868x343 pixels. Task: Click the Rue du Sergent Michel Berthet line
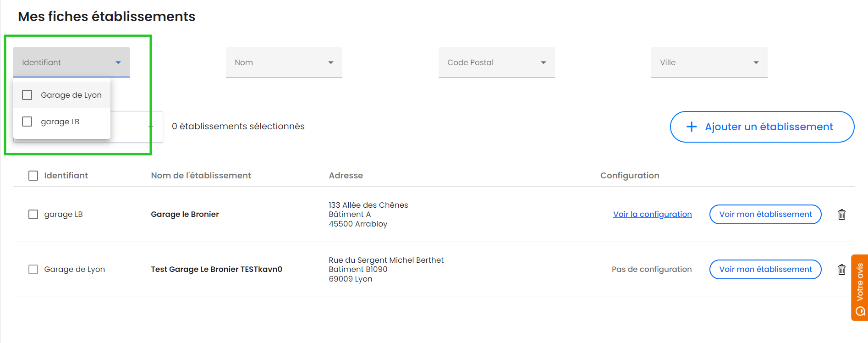pos(386,260)
